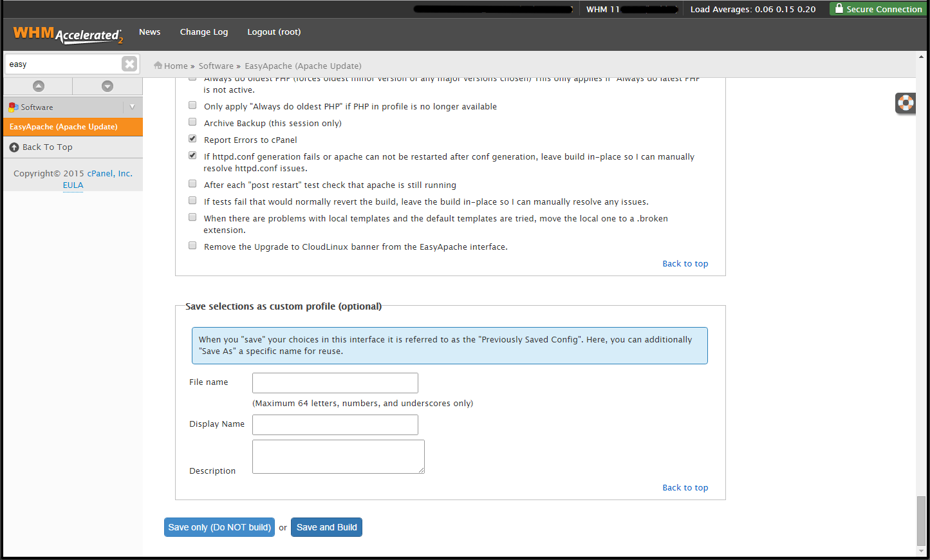930x560 pixels.
Task: Click the Description text area
Action: tap(339, 457)
